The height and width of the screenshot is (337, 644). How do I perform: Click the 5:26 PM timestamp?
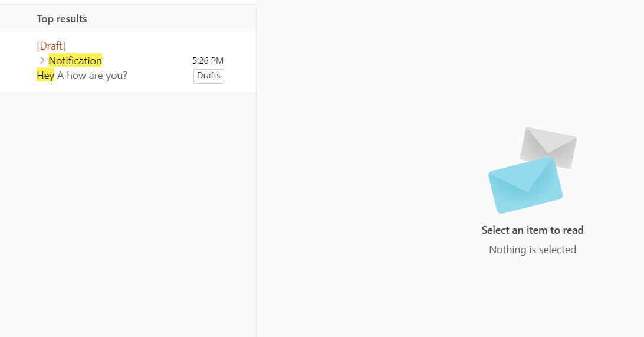208,61
